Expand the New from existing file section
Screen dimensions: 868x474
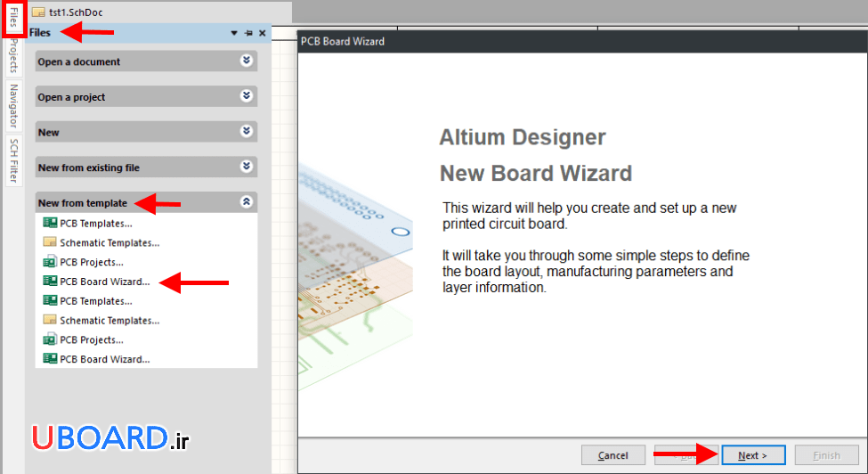pos(247,167)
